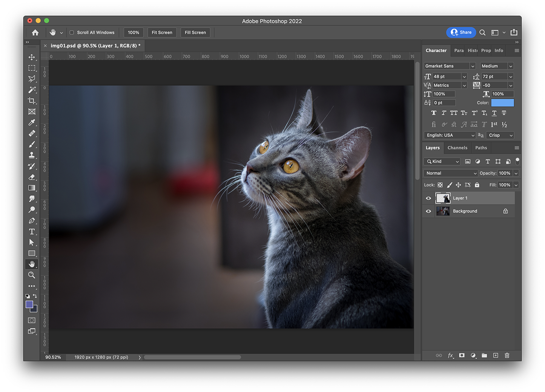Go to the Home screen
The width and height of the screenshot is (545, 392).
click(35, 32)
